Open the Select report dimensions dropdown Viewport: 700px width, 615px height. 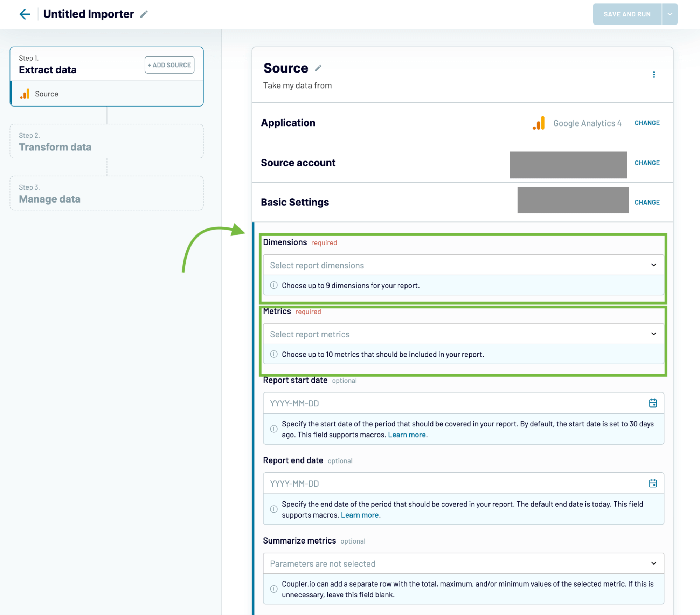tap(462, 265)
